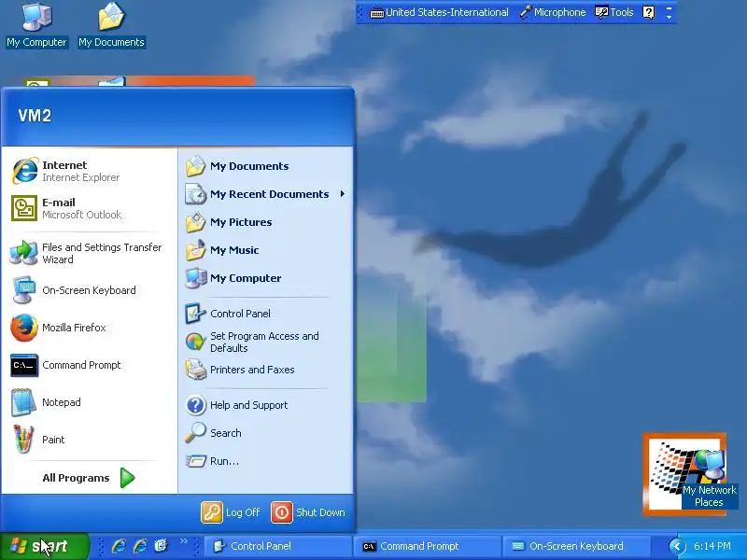
Task: Click the Start button
Action: pos(44,546)
